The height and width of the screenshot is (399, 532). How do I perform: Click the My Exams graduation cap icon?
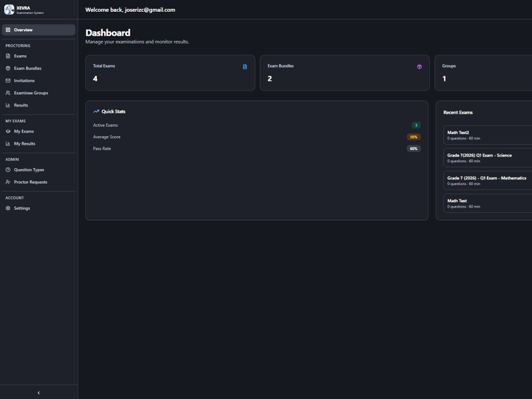[x=8, y=131]
